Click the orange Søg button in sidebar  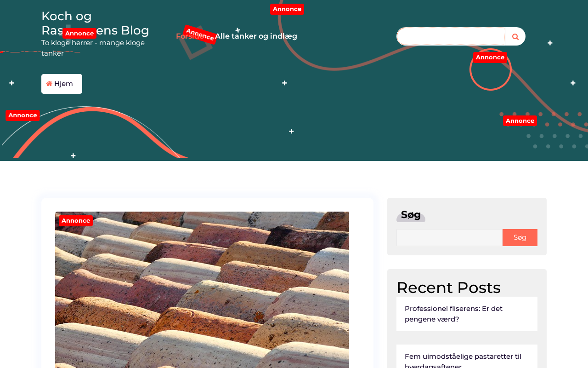pyautogui.click(x=520, y=237)
